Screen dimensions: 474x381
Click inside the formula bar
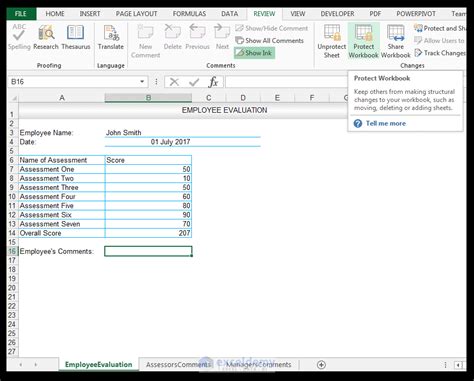[287, 82]
